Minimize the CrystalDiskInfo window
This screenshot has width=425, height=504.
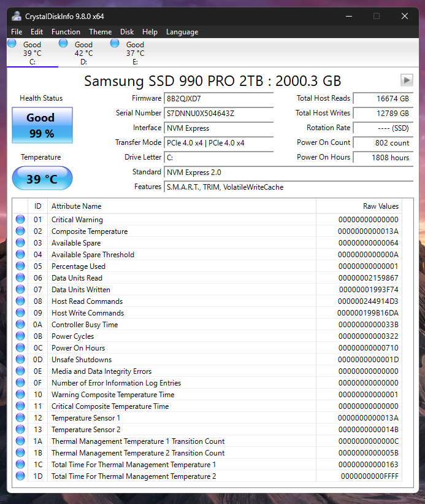point(349,16)
